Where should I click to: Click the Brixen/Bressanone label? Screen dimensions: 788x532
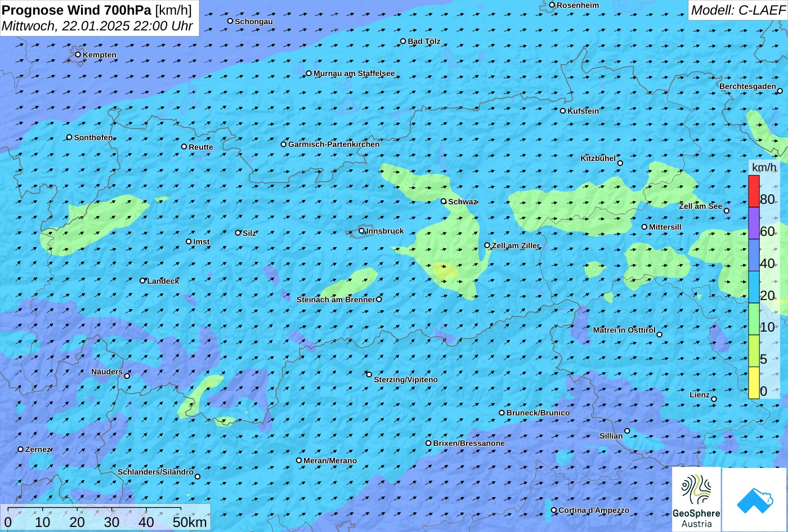tap(469, 443)
